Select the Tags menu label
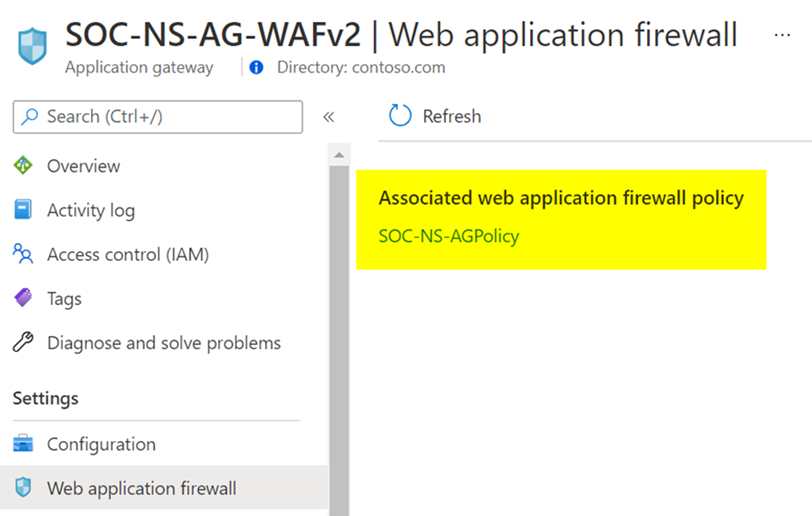812x516 pixels. pyautogui.click(x=64, y=298)
